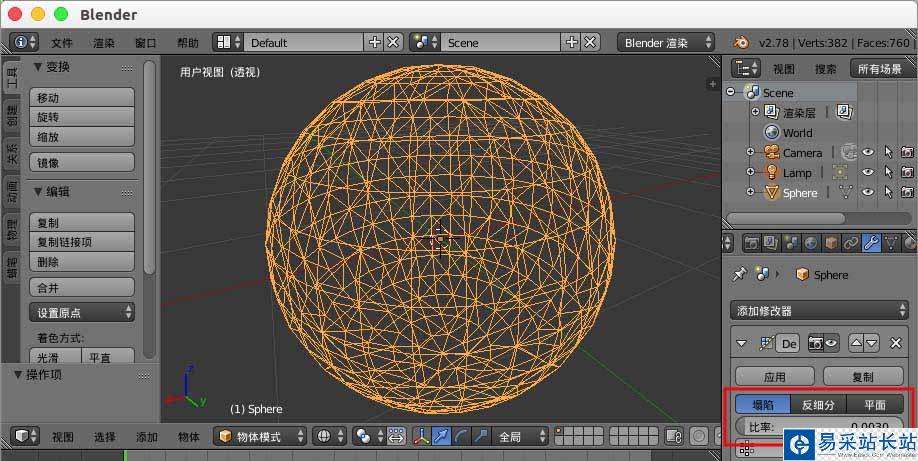Select World properties tab globe icon
Image resolution: width=918 pixels, height=461 pixels.
[x=811, y=243]
